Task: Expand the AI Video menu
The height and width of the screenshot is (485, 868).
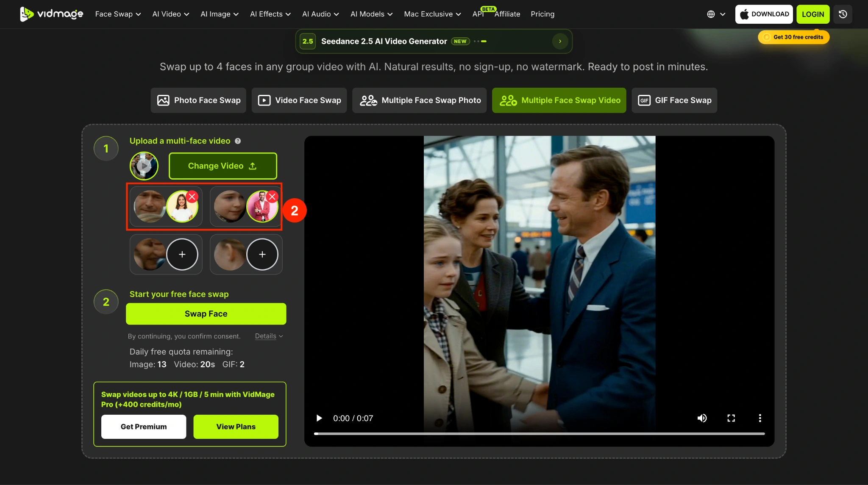Action: pos(171,14)
